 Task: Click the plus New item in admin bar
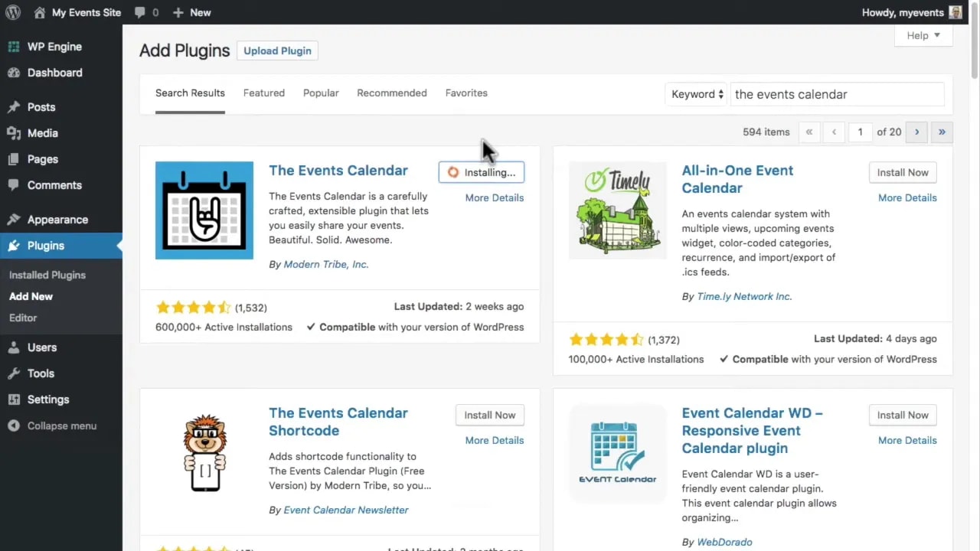click(x=191, y=12)
